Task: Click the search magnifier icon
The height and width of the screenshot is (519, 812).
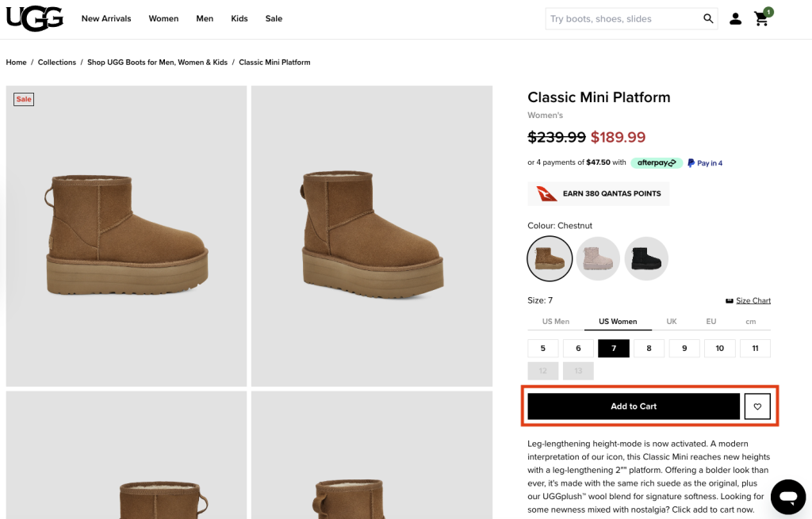Action: (x=708, y=18)
